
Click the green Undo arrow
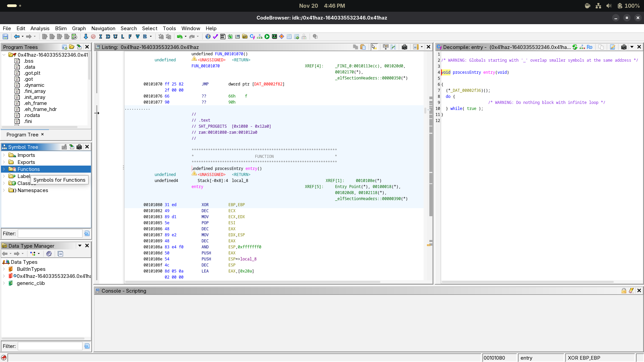[x=180, y=37]
